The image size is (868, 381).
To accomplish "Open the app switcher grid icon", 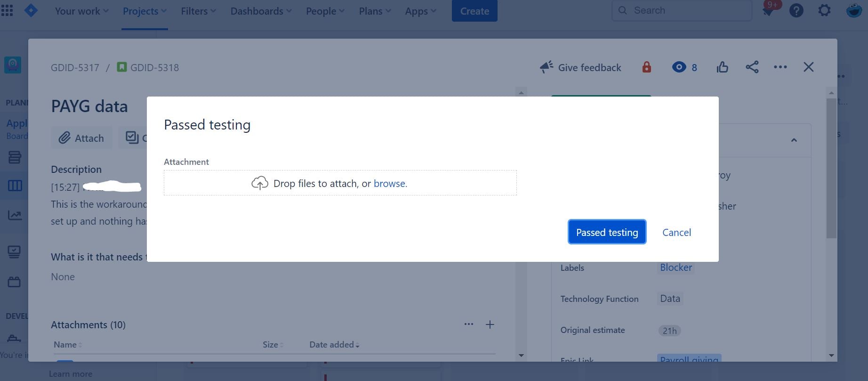I will coord(7,11).
